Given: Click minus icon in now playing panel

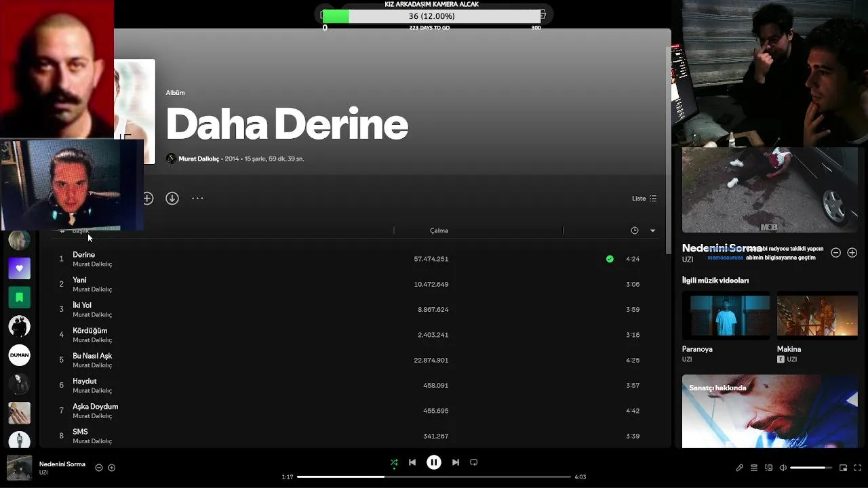Looking at the screenshot, I should point(836,253).
